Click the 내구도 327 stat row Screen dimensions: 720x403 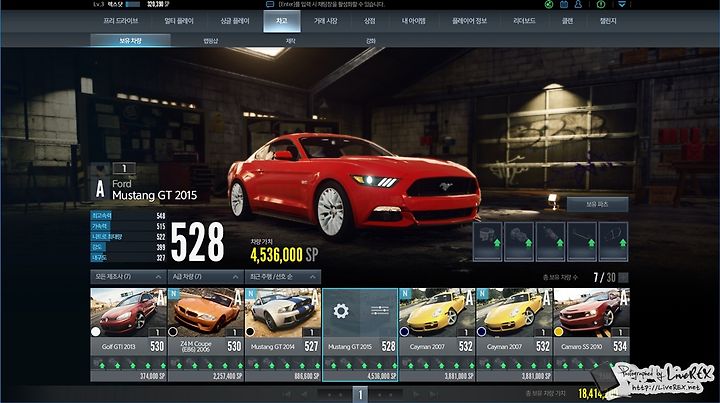pyautogui.click(x=128, y=258)
